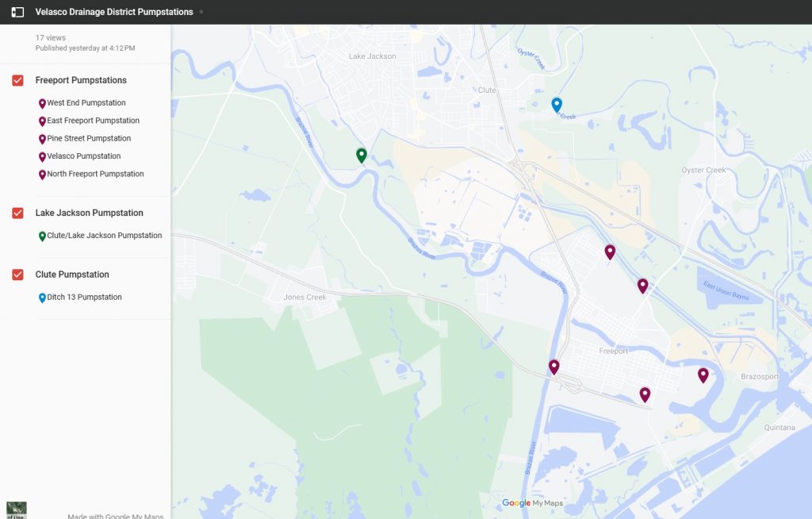
Task: Toggle the sidebar panel icon in header
Action: pos(17,13)
